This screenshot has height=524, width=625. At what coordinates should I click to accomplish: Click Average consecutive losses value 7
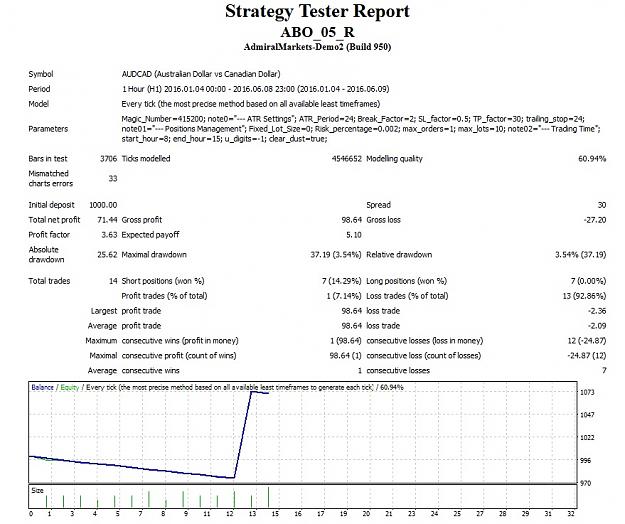click(x=604, y=371)
